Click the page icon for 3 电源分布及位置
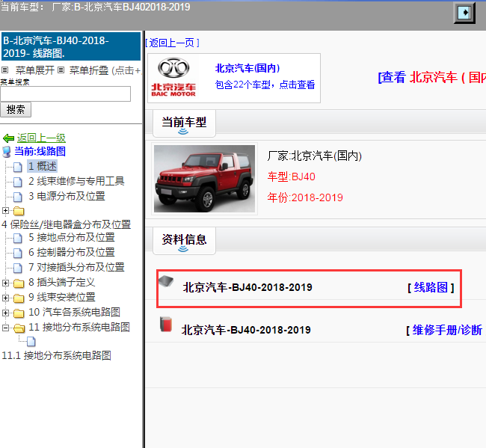This screenshot has height=448, width=486. (18, 197)
